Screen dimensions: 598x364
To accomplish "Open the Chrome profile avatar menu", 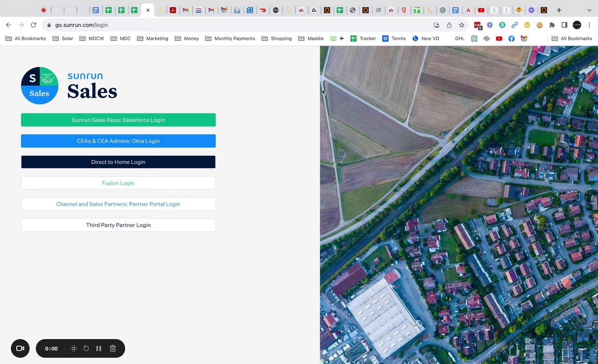I will (577, 25).
